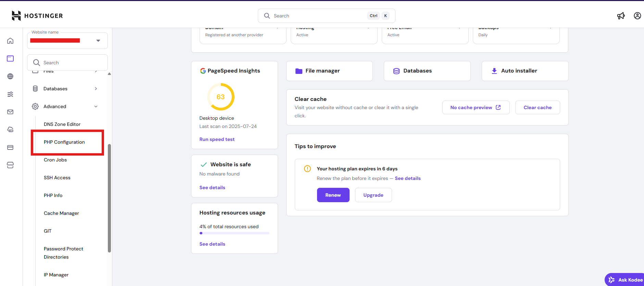Click the top global search field
644x286 pixels.
[318, 16]
